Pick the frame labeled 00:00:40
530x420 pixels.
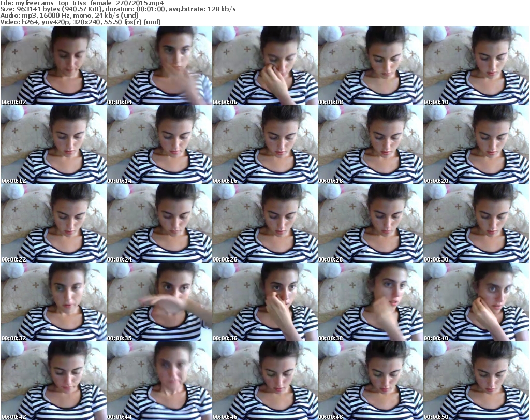tap(476, 302)
